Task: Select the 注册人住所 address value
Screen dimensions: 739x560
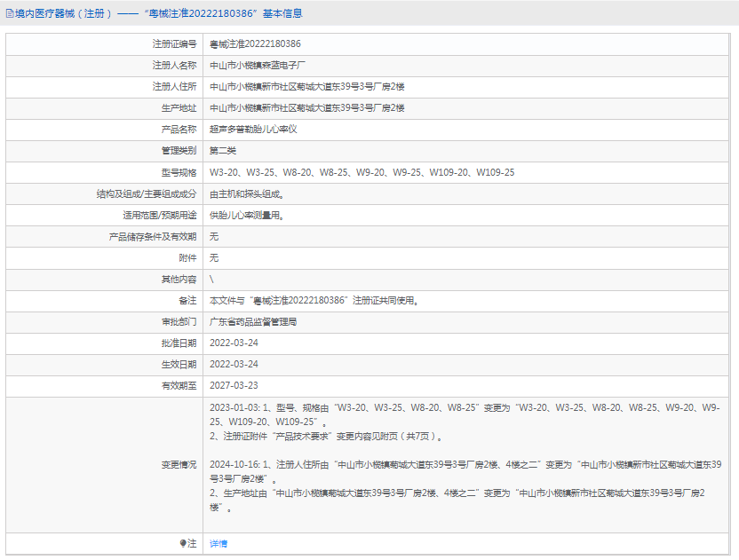Action: coord(306,87)
